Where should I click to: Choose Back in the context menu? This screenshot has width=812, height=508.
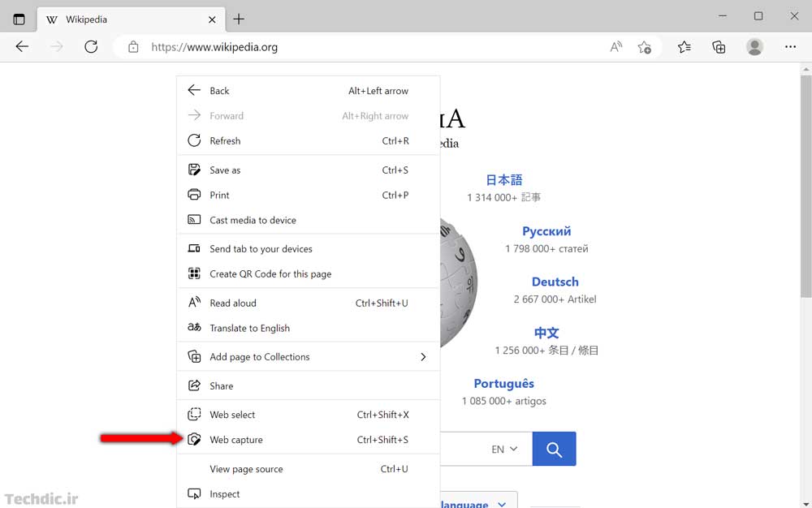tap(308, 91)
